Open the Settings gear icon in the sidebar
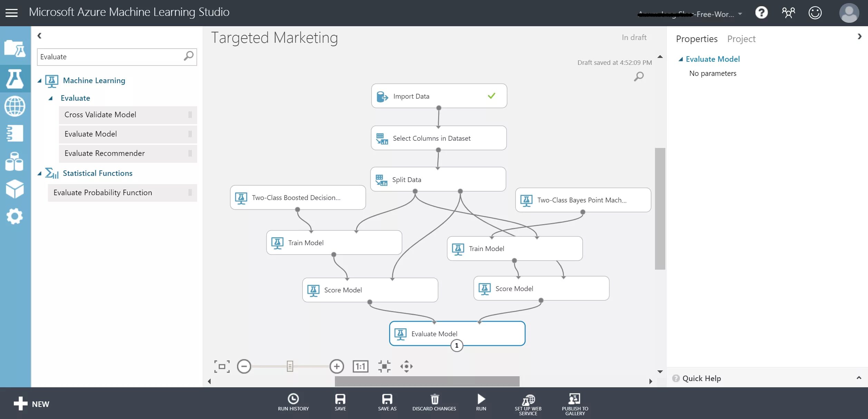The image size is (868, 419). tap(15, 216)
